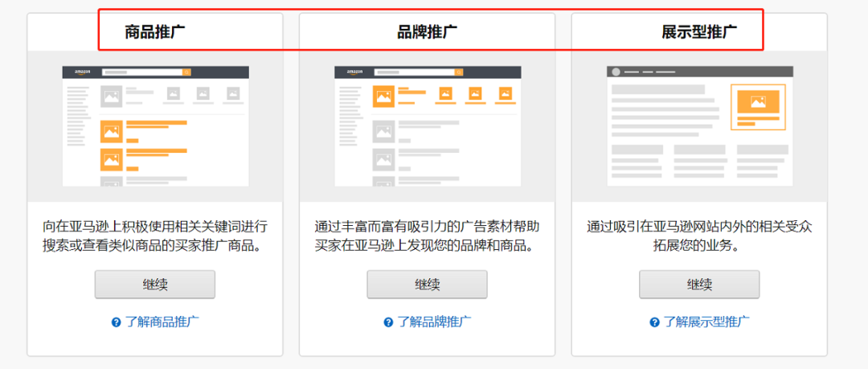Select the 展示型推广 preview illustration
The width and height of the screenshot is (868, 369).
700,126
